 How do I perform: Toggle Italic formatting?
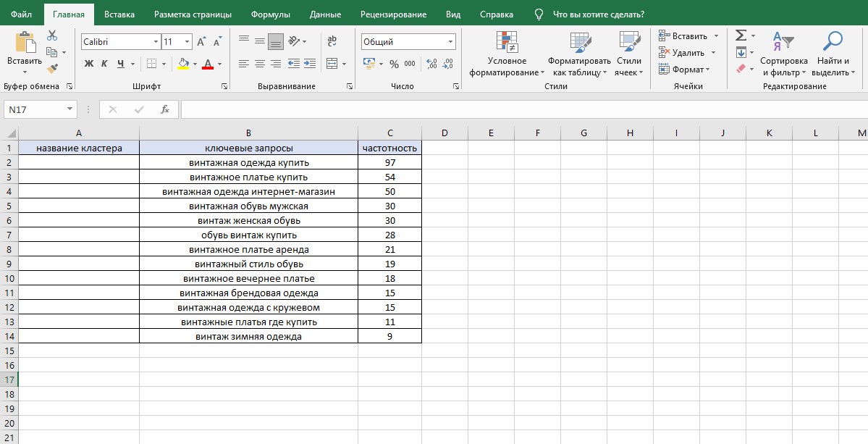click(104, 64)
